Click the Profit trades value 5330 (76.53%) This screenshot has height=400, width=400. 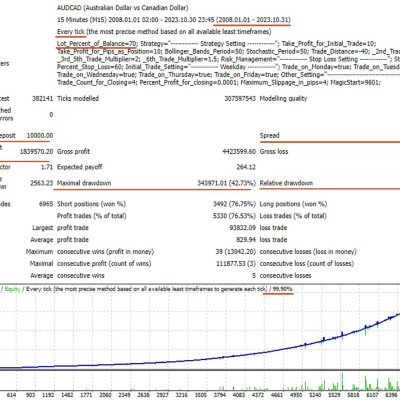pos(234,216)
